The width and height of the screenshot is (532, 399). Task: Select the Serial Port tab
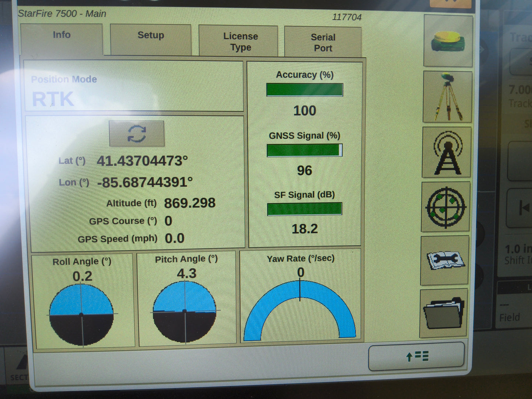(323, 42)
